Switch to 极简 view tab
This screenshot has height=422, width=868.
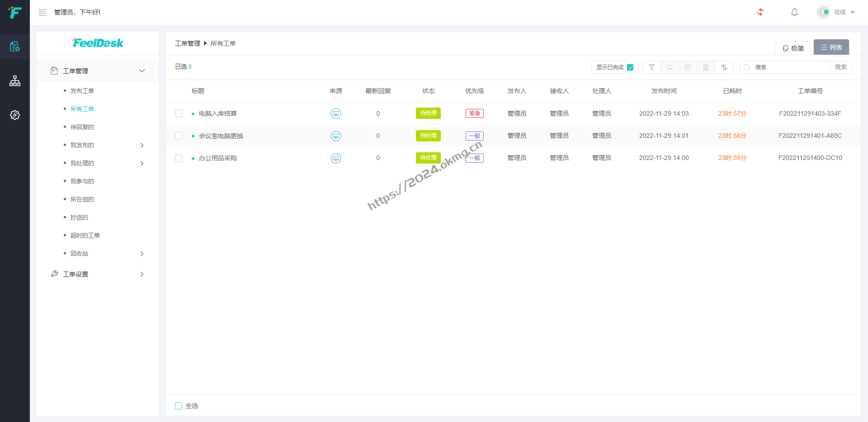(x=793, y=48)
